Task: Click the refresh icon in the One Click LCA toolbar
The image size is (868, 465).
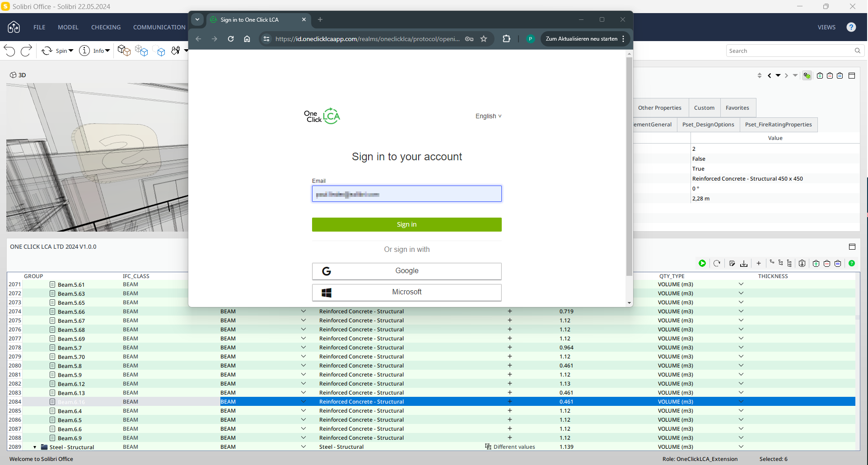Action: [x=717, y=263]
